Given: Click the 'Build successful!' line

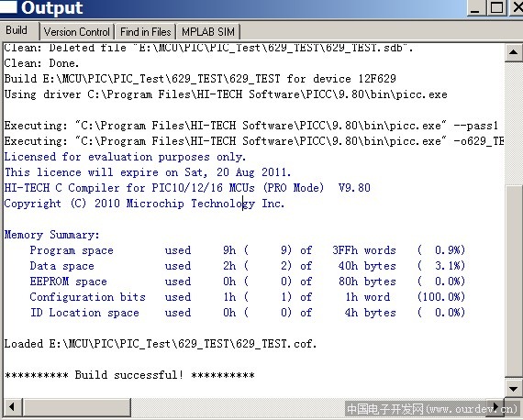Looking at the screenshot, I should (129, 375).
